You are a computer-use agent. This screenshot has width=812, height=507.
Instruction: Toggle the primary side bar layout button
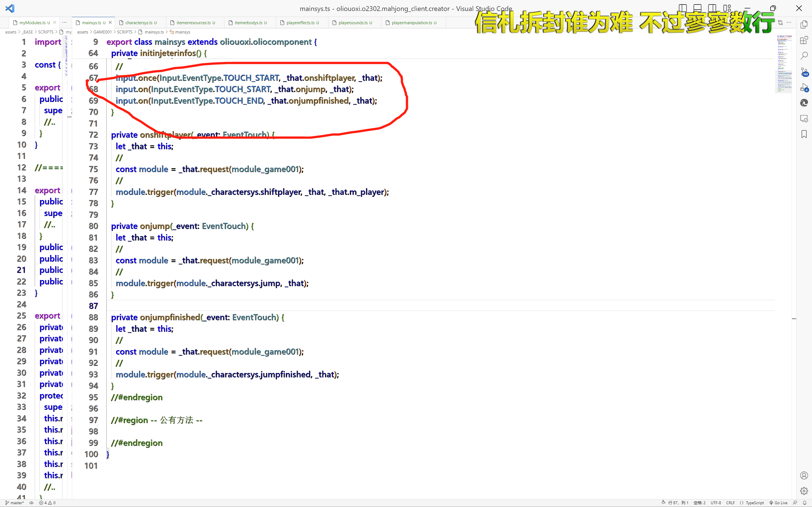point(683,8)
